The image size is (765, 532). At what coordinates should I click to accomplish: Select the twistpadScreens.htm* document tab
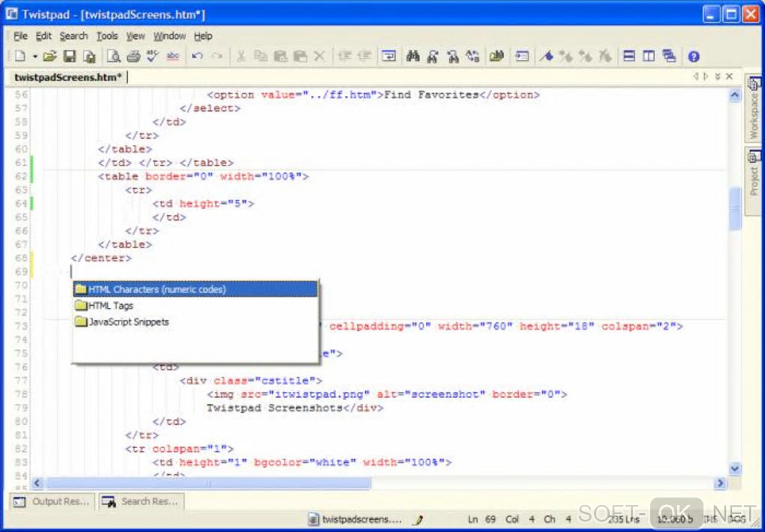67,77
